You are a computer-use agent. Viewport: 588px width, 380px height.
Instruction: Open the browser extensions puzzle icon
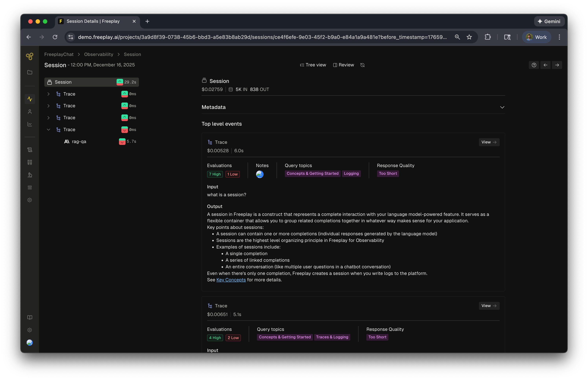click(487, 37)
